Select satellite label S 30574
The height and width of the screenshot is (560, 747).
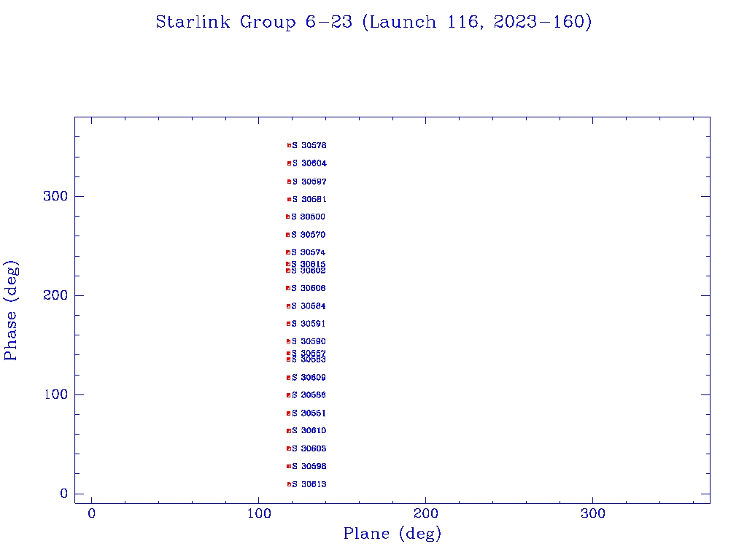click(309, 252)
